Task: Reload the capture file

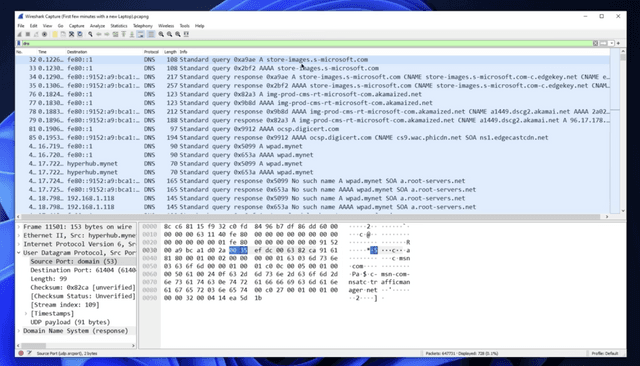Action: [x=80, y=34]
